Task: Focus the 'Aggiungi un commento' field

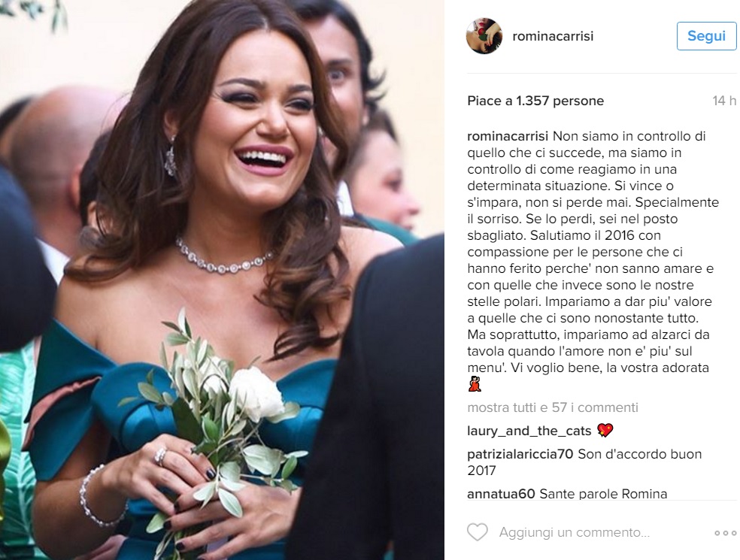Action: pos(575,533)
